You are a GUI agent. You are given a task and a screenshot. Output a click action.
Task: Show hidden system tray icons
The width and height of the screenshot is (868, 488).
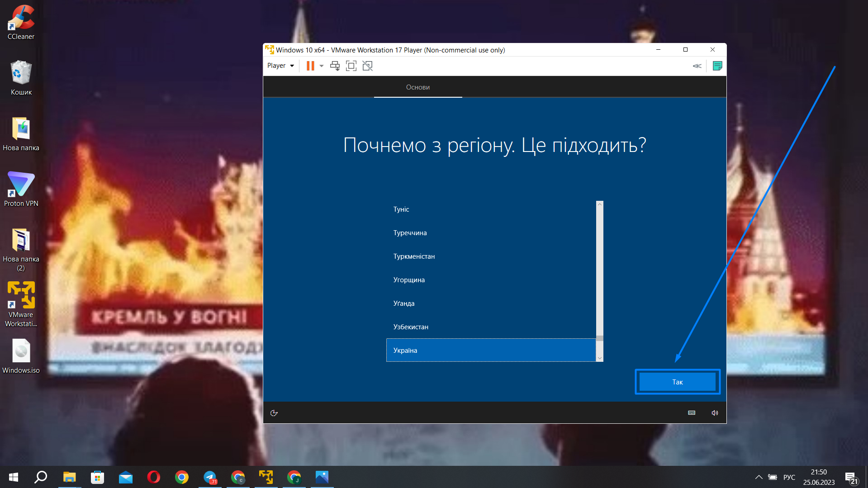(759, 477)
